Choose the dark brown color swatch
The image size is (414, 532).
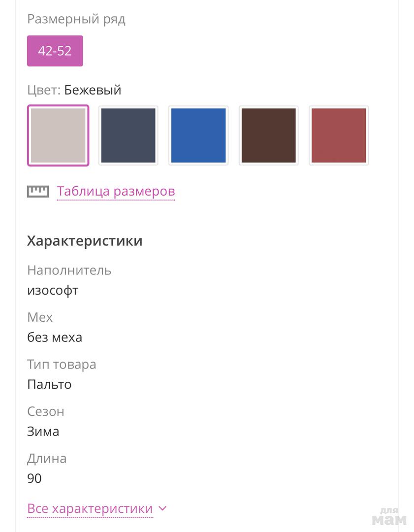[268, 135]
